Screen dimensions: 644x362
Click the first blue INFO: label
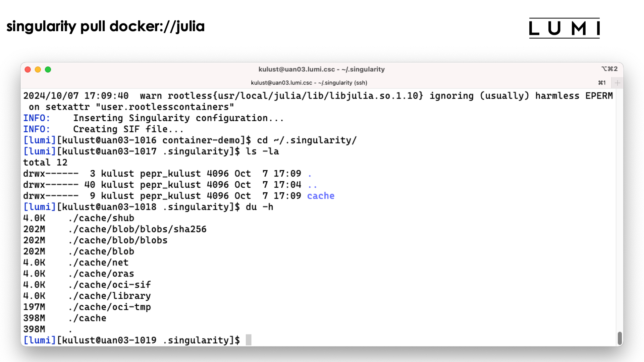click(x=36, y=118)
